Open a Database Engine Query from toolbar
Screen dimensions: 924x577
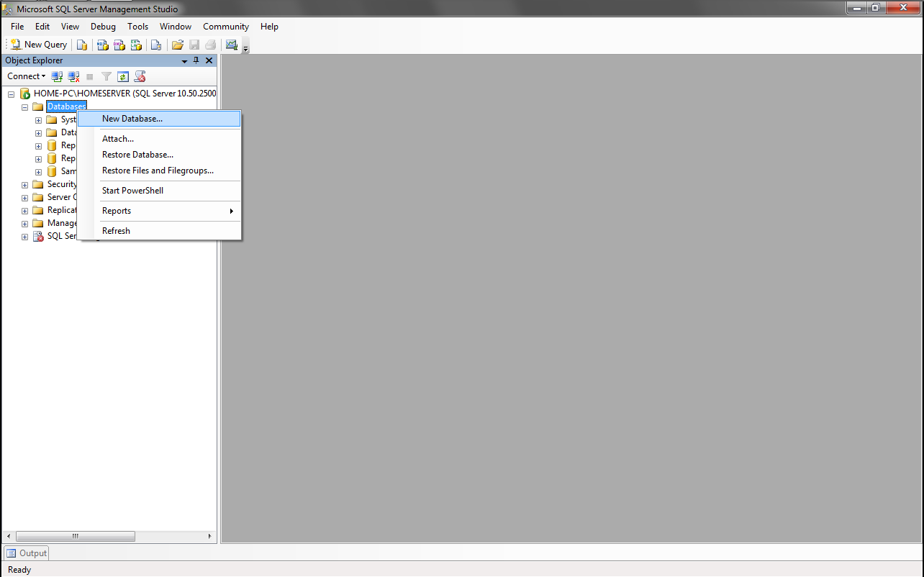coord(82,45)
